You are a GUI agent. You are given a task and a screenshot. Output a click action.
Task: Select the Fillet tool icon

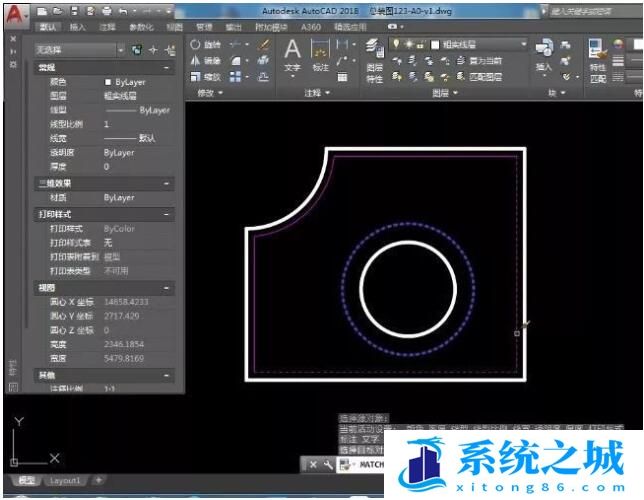pos(236,61)
